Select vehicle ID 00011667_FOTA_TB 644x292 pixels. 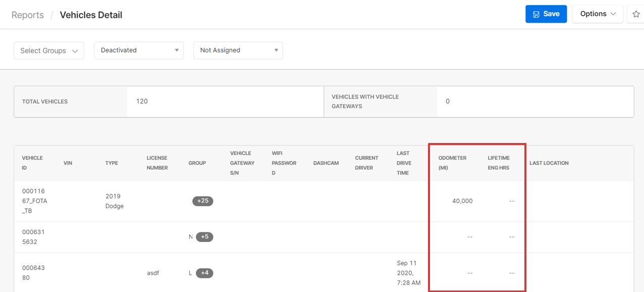(35, 201)
